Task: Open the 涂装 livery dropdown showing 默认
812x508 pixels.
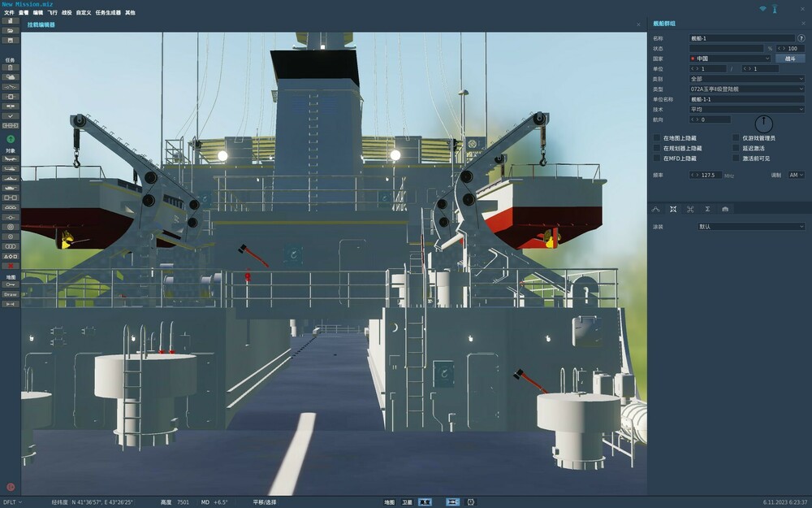Action: [x=751, y=227]
